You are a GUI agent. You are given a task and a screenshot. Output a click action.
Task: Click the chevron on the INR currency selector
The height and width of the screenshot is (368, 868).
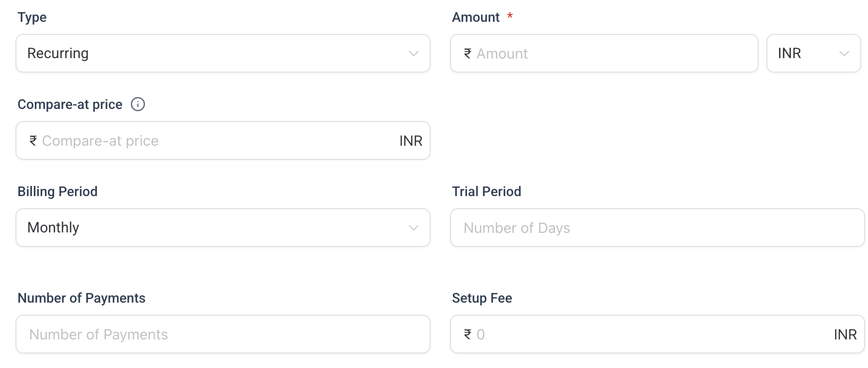click(x=845, y=53)
